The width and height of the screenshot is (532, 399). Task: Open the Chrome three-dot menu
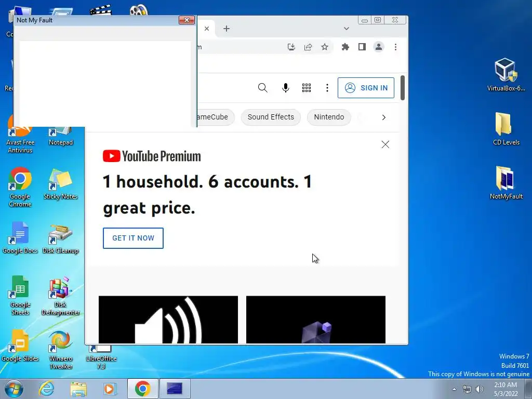[395, 47]
